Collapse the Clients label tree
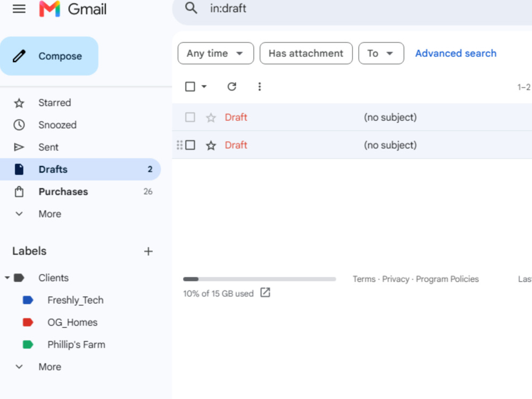 pyautogui.click(x=7, y=278)
